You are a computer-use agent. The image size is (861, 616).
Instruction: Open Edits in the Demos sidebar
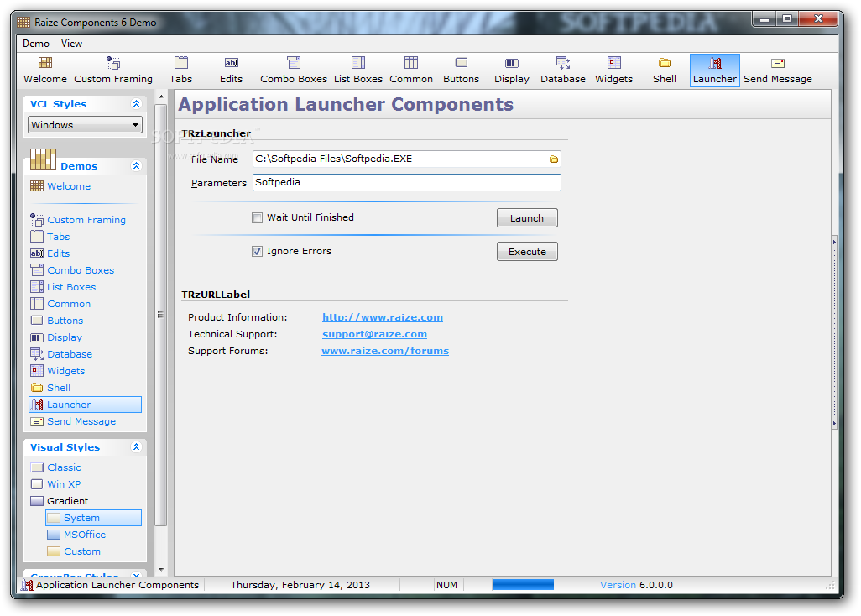[50, 253]
